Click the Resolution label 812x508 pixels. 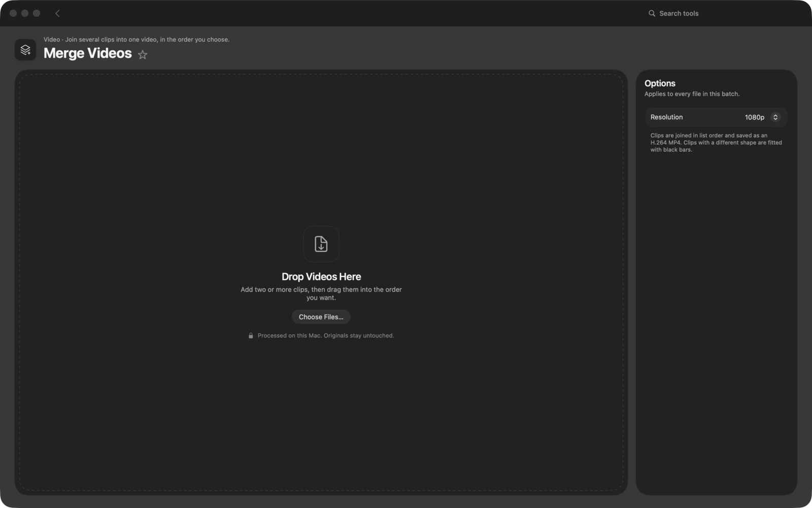point(666,117)
